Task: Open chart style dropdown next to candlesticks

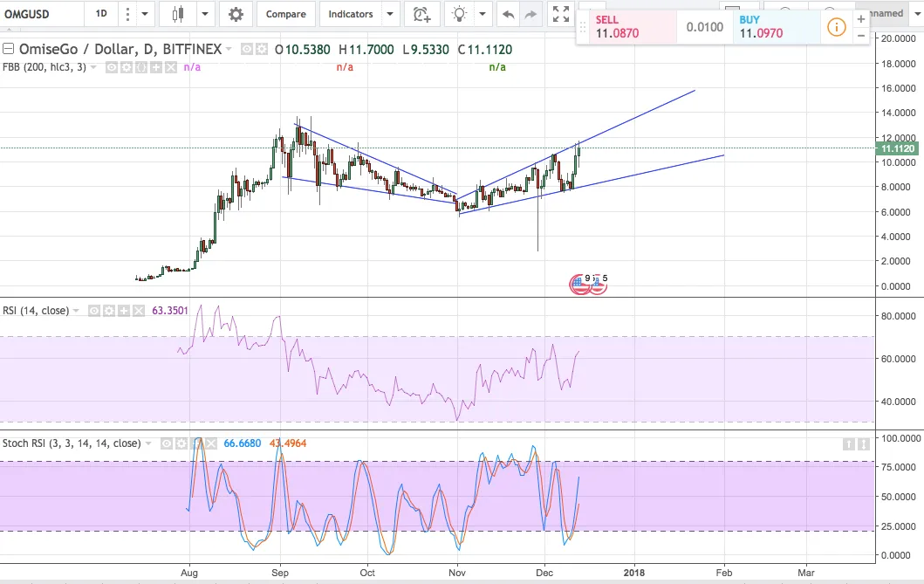Action: coord(204,14)
